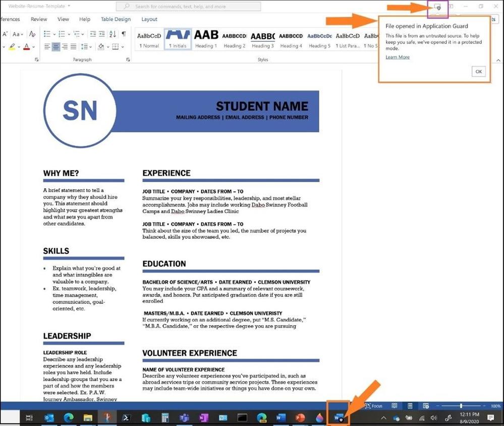Apply the Heading 3 style
Image resolution: width=504 pixels, height=426 pixels.
click(x=263, y=39)
